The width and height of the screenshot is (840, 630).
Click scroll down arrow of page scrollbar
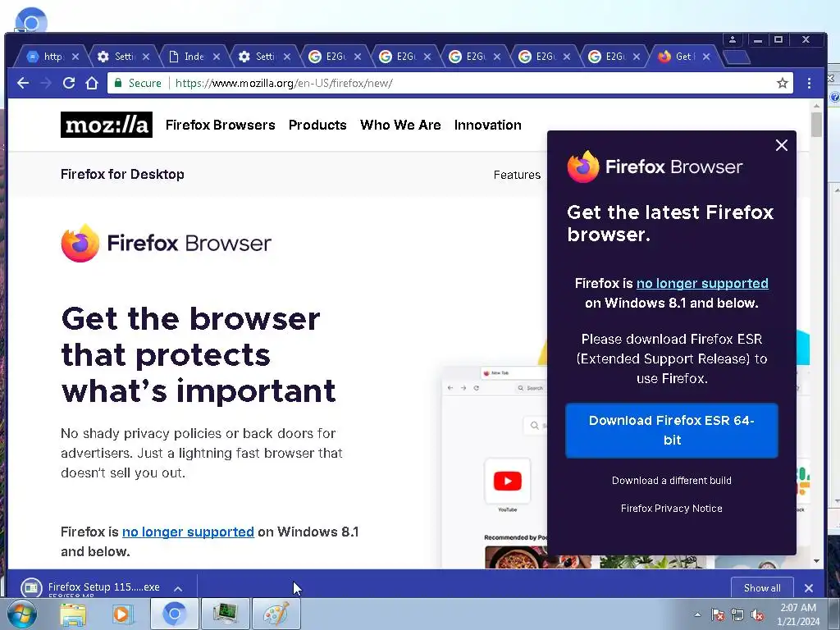click(x=816, y=561)
